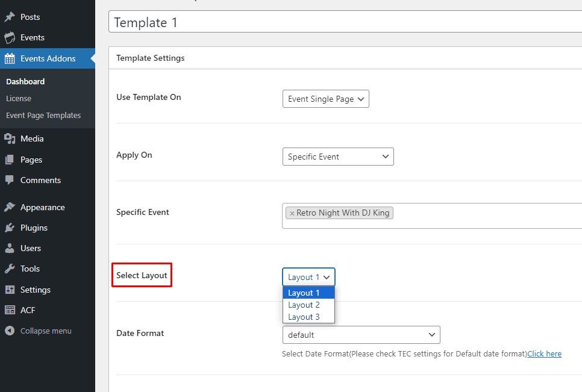Click the Plugins plug icon
The image size is (582, 392).
tap(10, 228)
